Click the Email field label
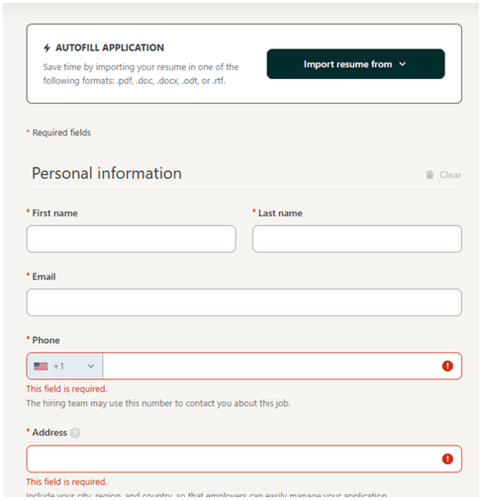482x500 pixels. point(44,277)
